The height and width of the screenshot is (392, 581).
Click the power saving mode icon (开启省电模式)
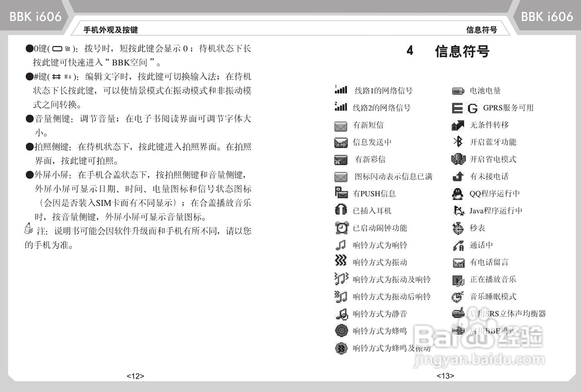click(x=458, y=159)
